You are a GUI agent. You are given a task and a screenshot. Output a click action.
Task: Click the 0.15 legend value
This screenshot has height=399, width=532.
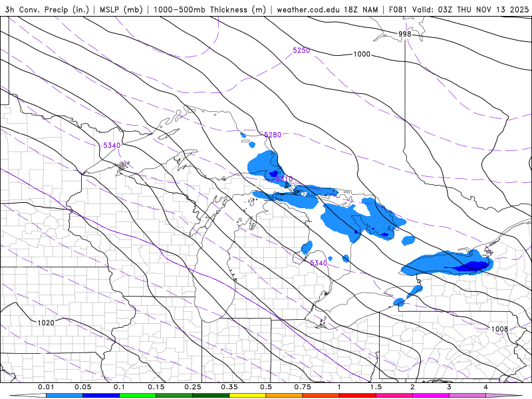pos(156,387)
